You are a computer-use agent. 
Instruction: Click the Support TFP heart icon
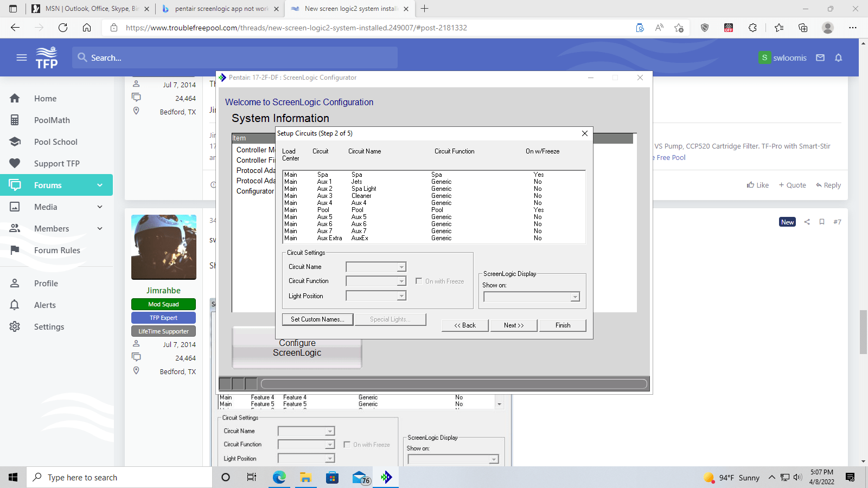point(15,163)
